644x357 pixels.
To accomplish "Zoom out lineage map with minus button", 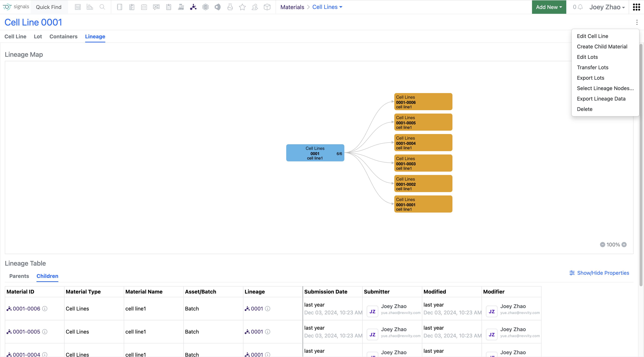I will [x=602, y=245].
